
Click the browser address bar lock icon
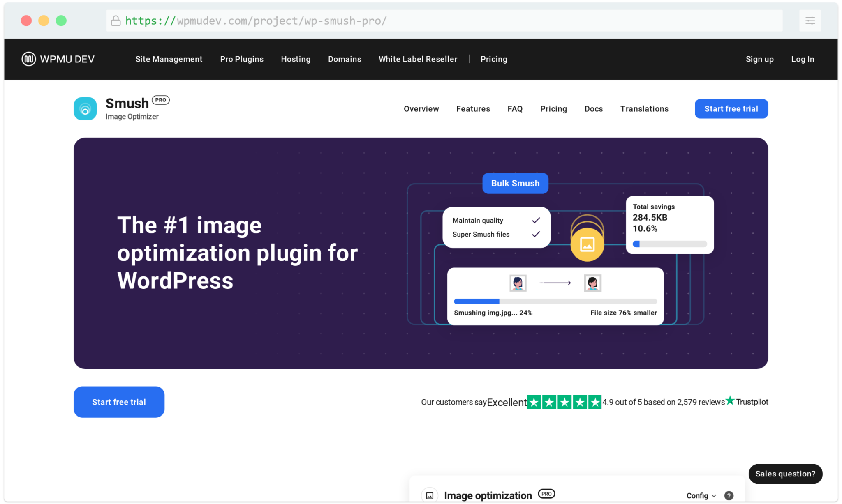(x=116, y=21)
